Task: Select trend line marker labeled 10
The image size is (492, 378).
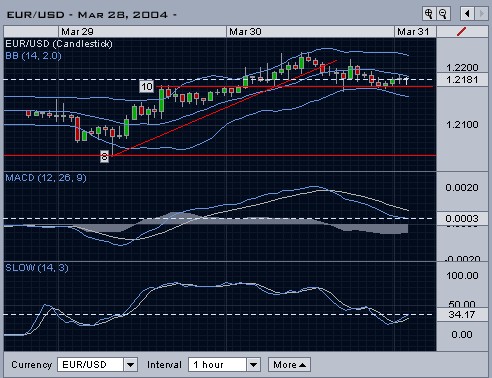Action: tap(147, 87)
